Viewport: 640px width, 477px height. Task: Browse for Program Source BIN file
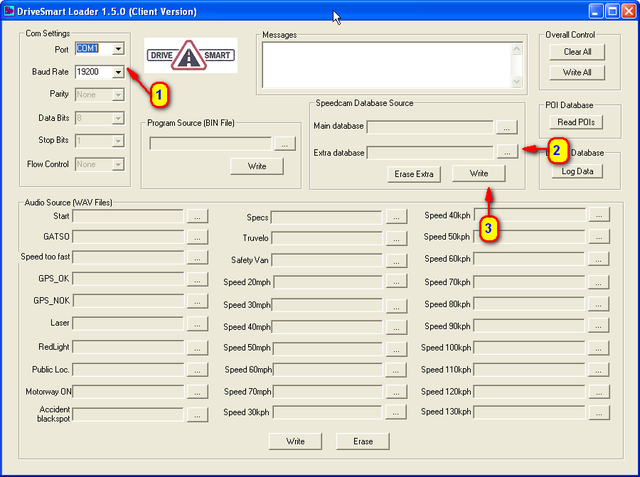285,144
